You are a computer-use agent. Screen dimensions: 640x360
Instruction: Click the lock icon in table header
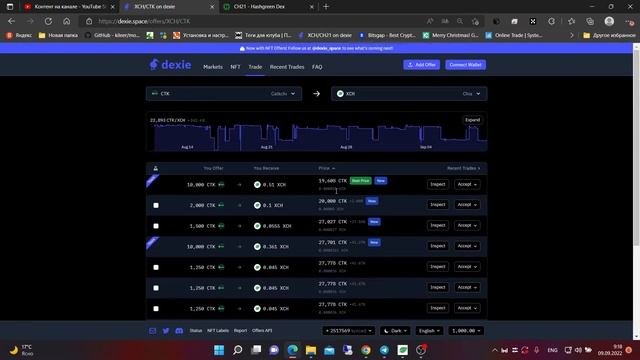tap(156, 168)
